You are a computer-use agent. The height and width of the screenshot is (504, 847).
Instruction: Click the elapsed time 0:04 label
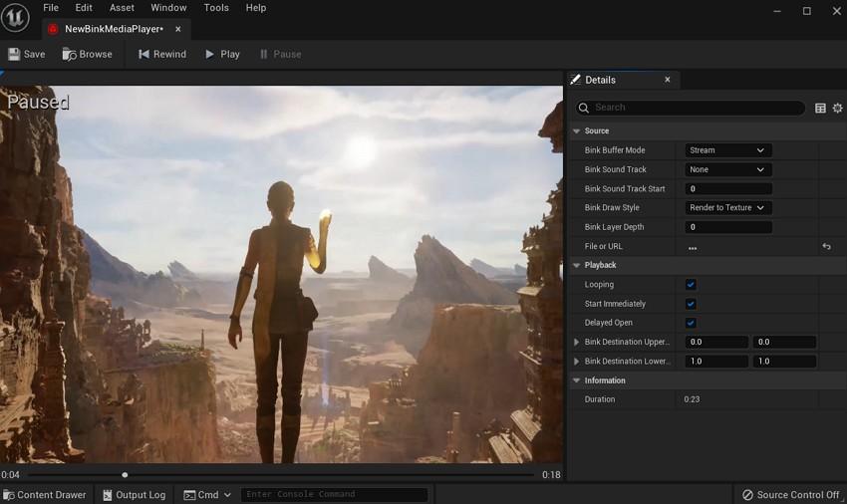(x=10, y=475)
